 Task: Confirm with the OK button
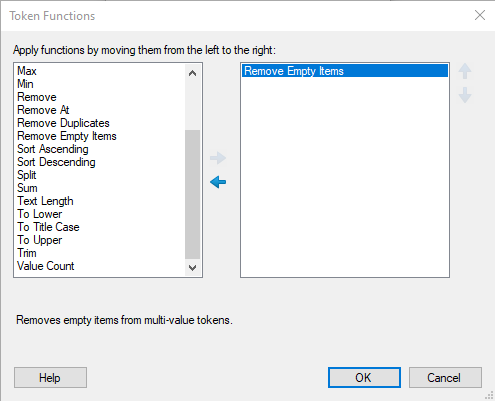[x=364, y=378]
